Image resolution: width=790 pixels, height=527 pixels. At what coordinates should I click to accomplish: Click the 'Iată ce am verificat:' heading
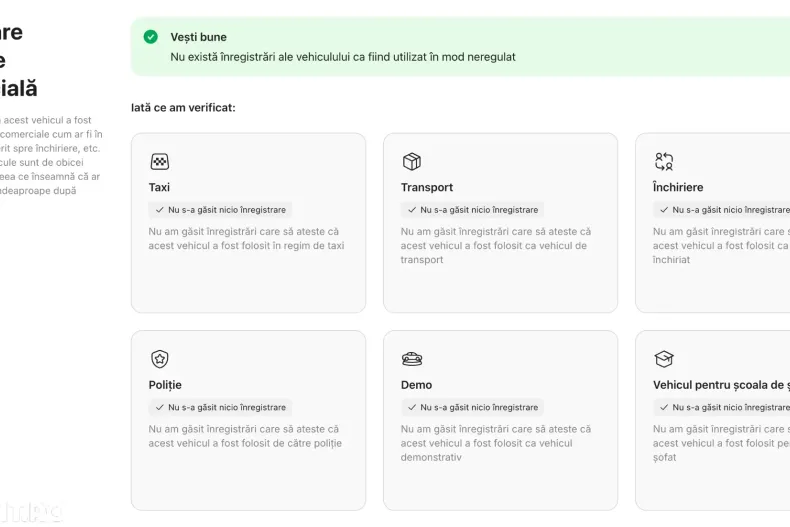tap(183, 107)
